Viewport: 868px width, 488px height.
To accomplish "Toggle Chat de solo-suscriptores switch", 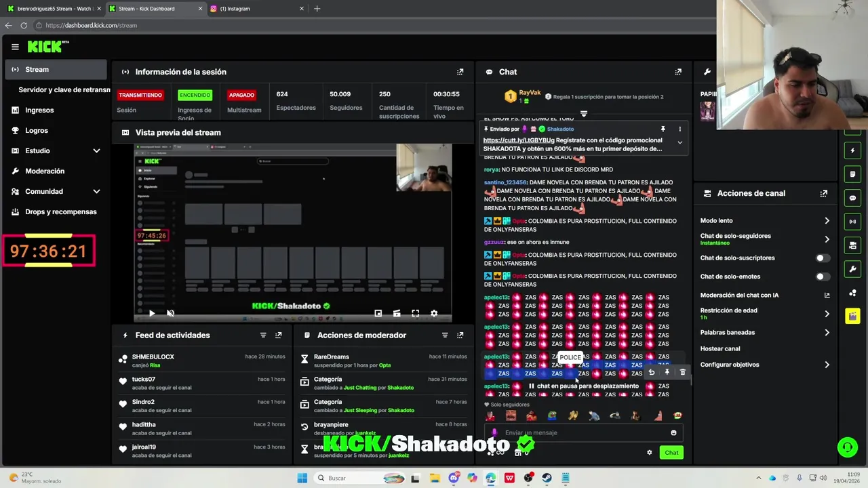I will [x=822, y=258].
